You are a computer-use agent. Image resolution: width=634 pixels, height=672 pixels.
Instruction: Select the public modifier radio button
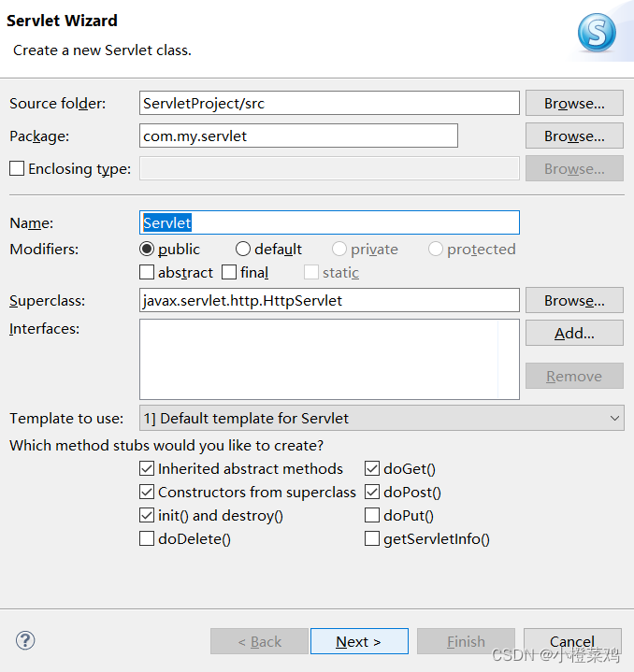(147, 250)
